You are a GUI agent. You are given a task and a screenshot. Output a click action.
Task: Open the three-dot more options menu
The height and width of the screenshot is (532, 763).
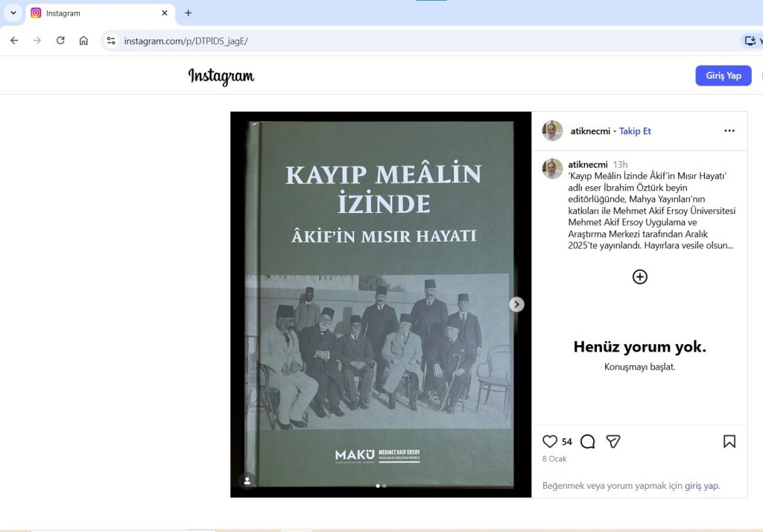click(729, 131)
